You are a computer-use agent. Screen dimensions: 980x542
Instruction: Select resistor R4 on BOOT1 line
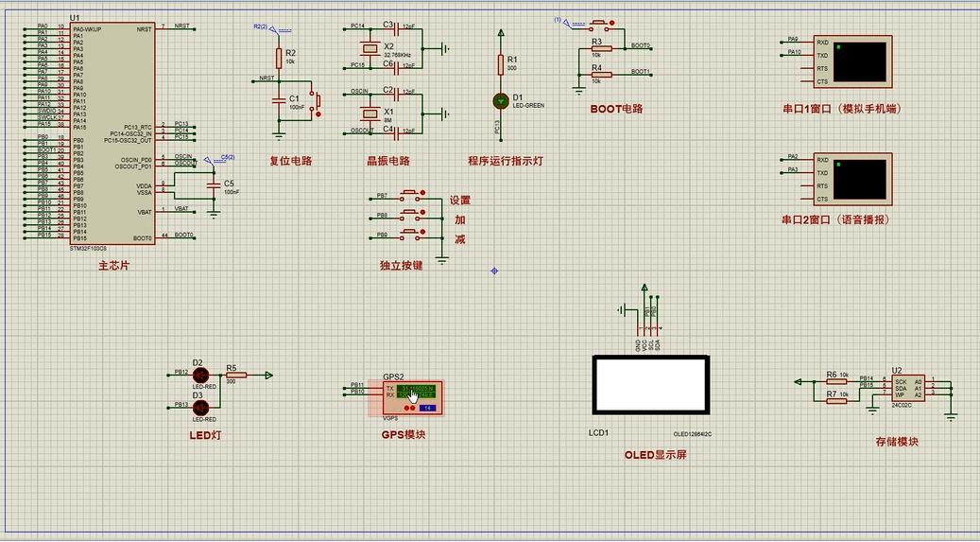coord(601,75)
